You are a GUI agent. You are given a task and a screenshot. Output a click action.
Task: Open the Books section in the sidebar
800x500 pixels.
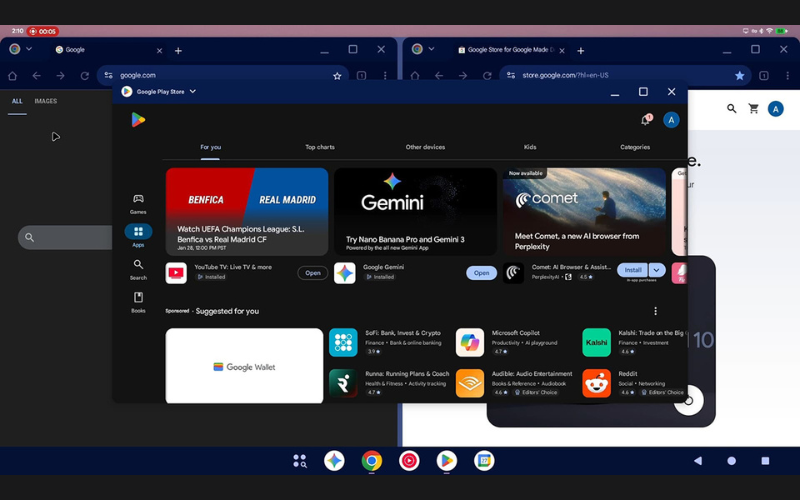(x=138, y=302)
